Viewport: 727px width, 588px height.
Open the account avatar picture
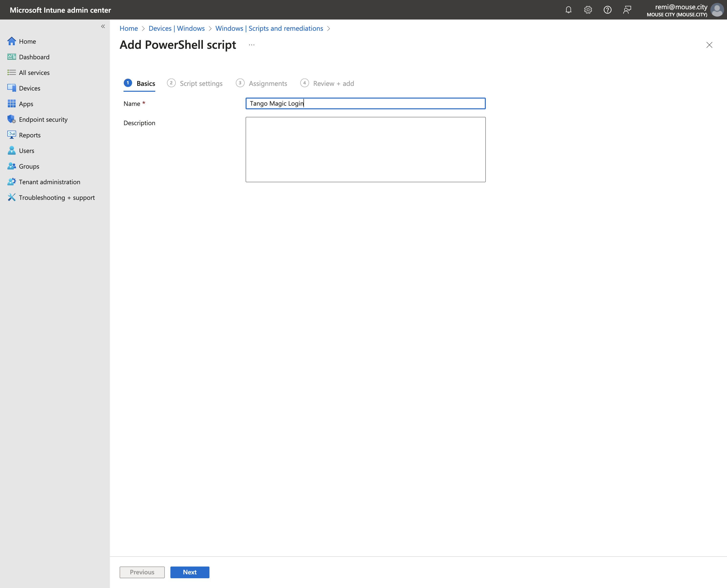(x=717, y=10)
